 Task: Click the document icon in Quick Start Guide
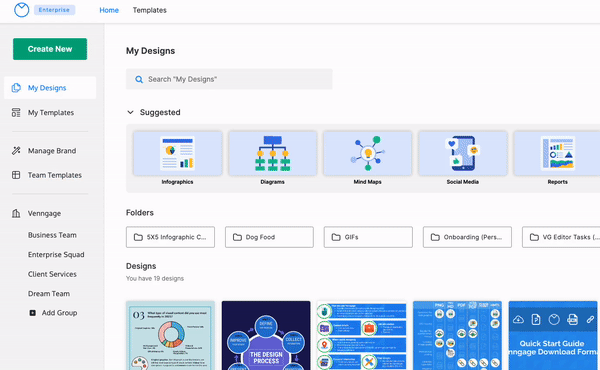click(x=536, y=319)
